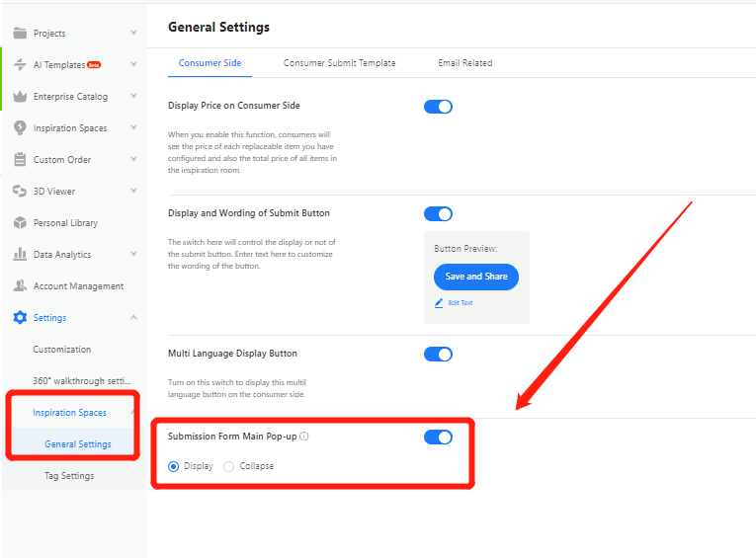Click the Data Analytics chart icon
Screen dimensions: 756x558
tap(20, 254)
